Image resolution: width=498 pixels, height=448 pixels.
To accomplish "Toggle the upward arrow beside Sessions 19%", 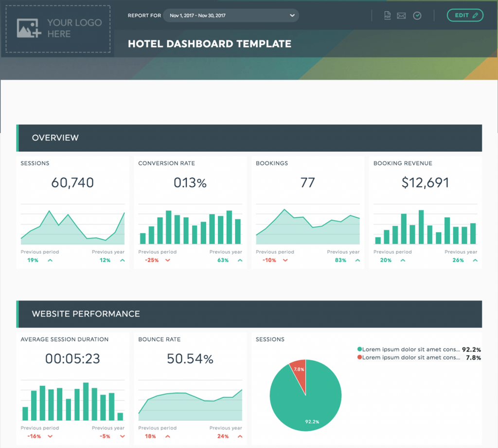I will coord(49,260).
